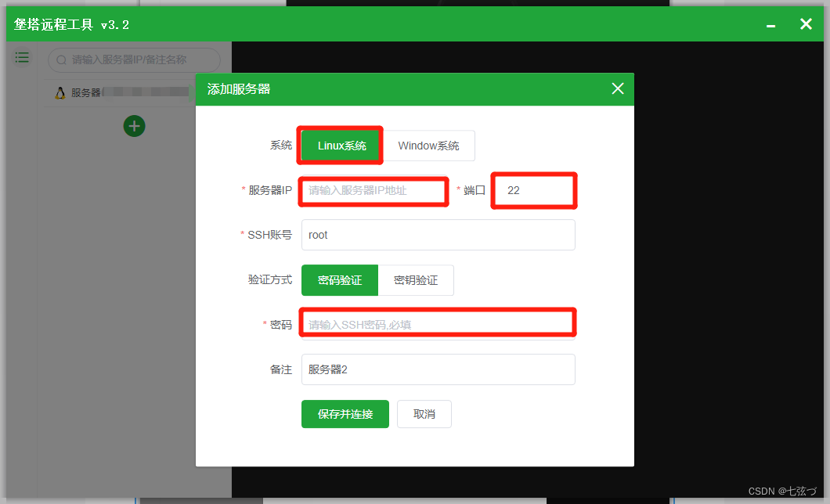Focus the SSH 密码 input field

(x=438, y=324)
